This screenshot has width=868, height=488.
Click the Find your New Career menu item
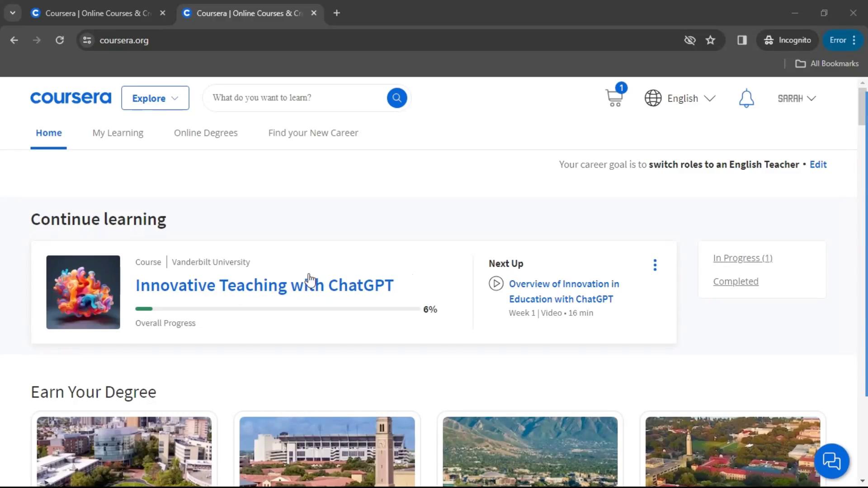[x=313, y=132]
